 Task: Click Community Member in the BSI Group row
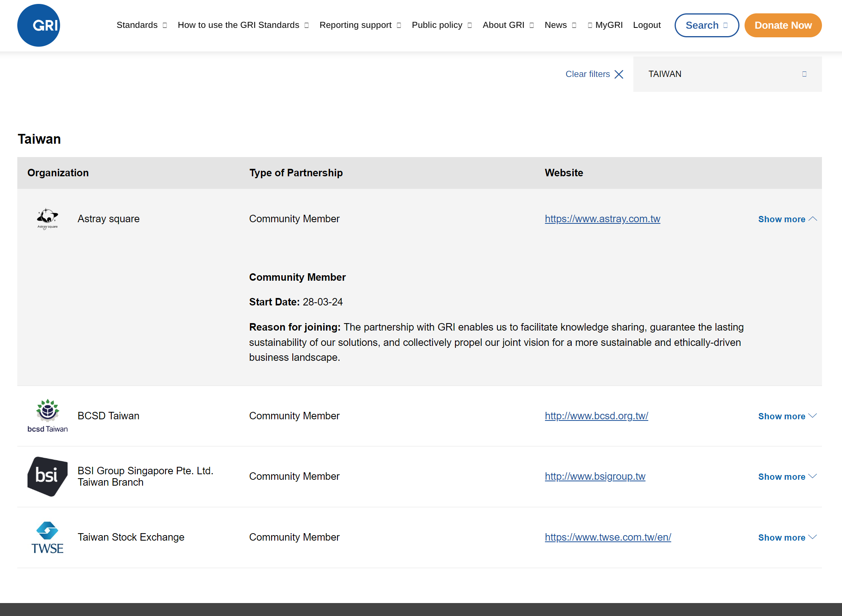294,476
